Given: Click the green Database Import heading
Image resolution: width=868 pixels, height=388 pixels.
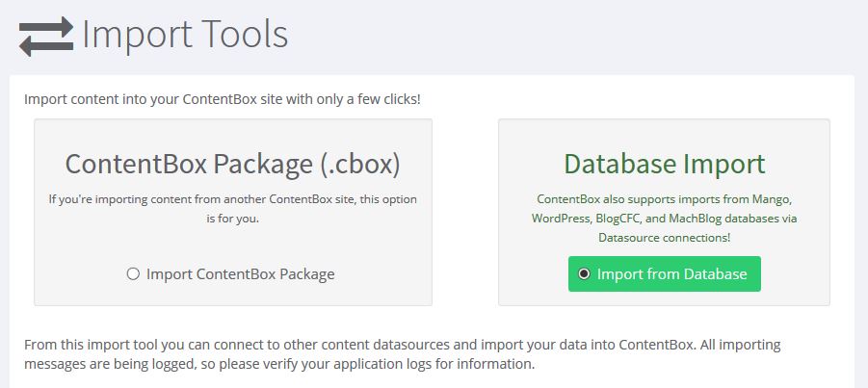Looking at the screenshot, I should (664, 164).
